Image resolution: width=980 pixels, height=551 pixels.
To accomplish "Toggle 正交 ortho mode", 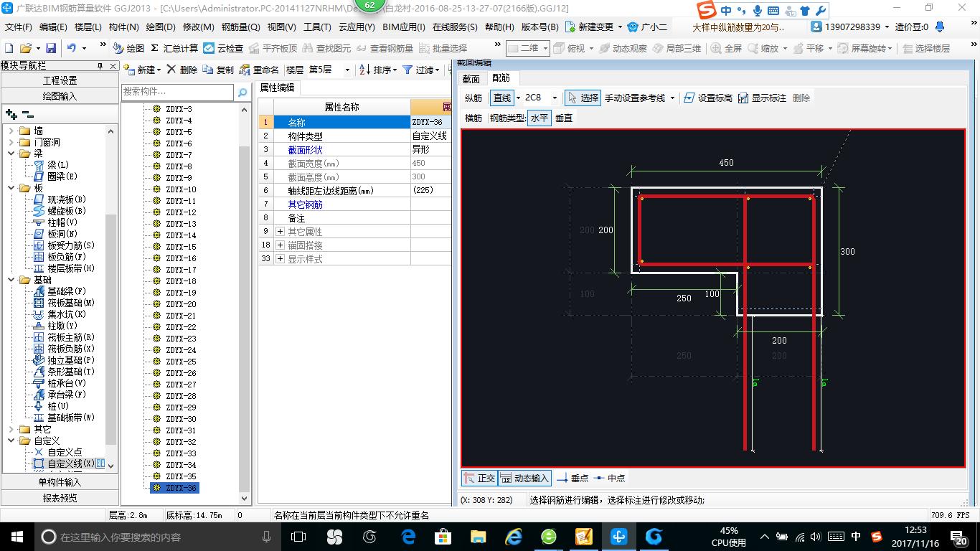I will [x=479, y=478].
